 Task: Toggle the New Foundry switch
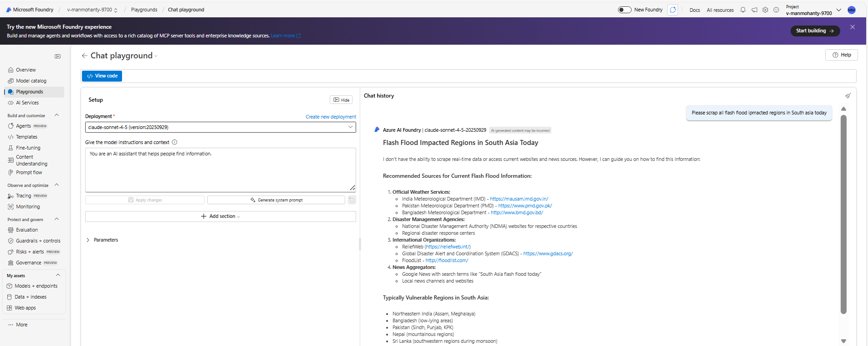point(624,10)
